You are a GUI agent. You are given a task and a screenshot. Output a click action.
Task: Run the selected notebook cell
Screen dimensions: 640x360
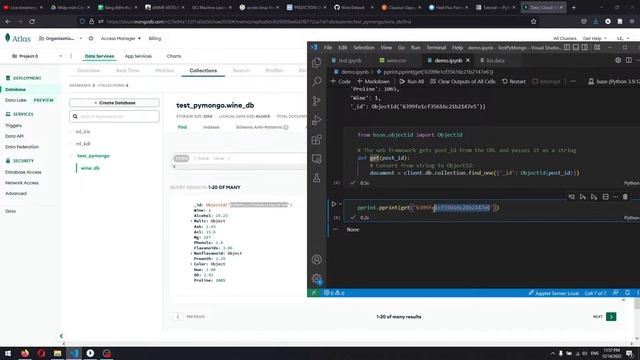333,204
